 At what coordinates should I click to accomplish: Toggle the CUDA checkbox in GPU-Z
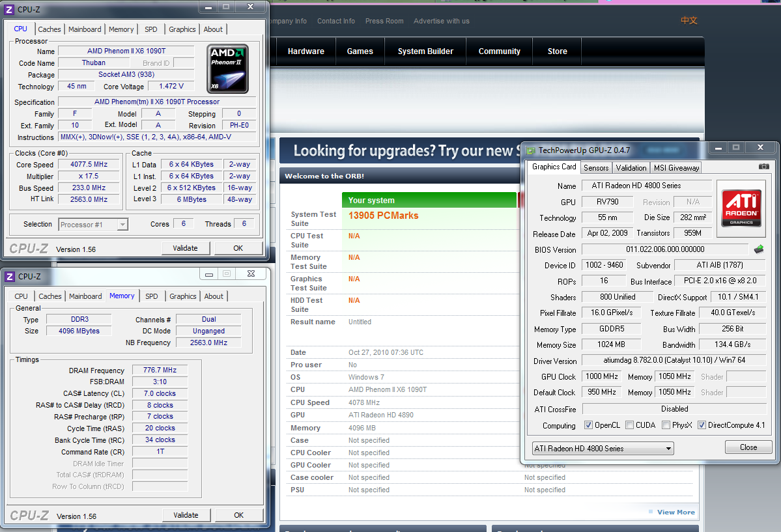pos(629,425)
